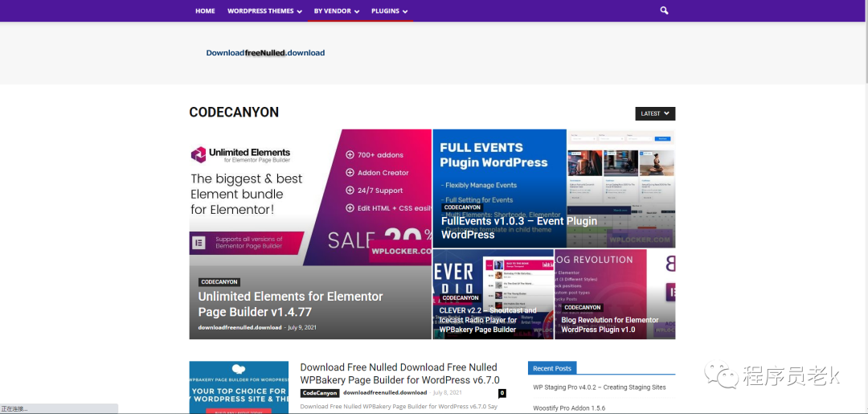Image resolution: width=868 pixels, height=414 pixels.
Task: Expand the WORDPRESS THEMES menu
Action: (264, 11)
